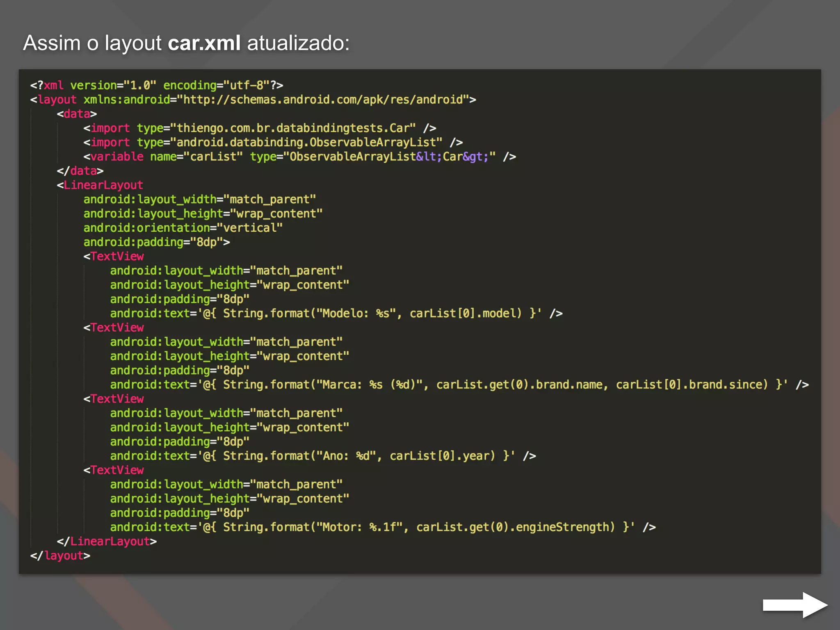The image size is (840, 630).
Task: Select the line '<?xml version="1.0" encoding="utf-8"?>'
Action: (x=157, y=85)
